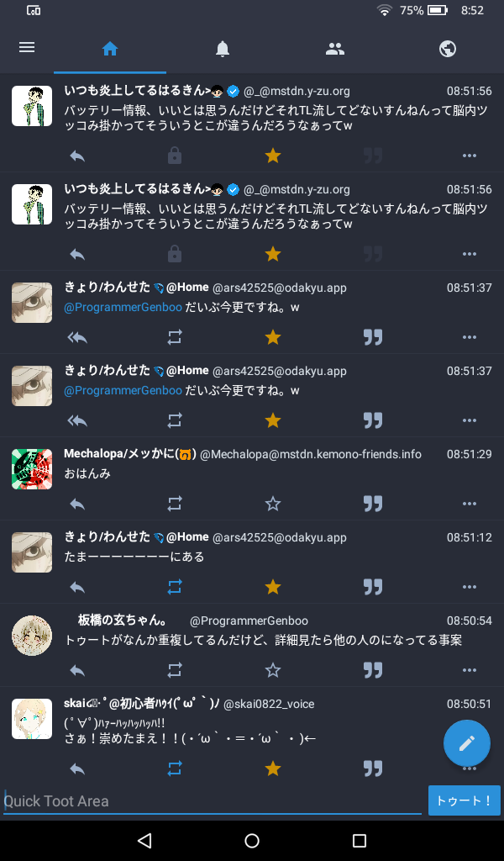Unboost the たまーーーにある toot
This screenshot has height=861, width=504.
[175, 587]
